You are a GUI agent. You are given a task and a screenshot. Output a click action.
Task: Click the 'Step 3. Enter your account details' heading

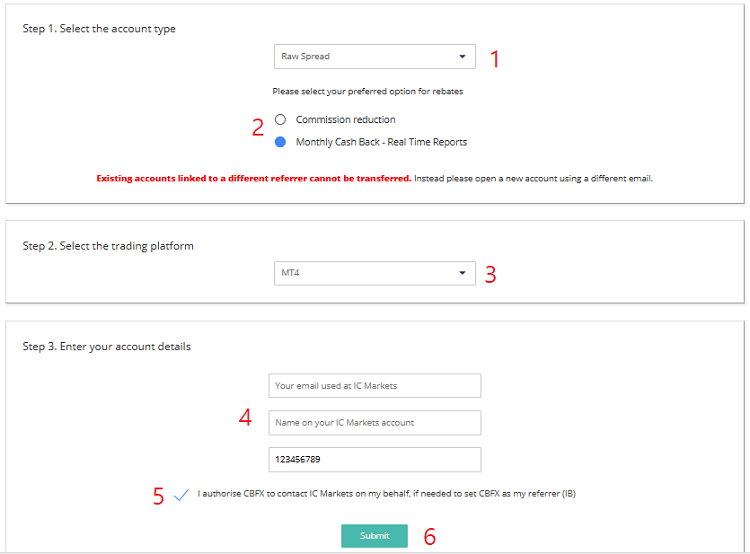pyautogui.click(x=106, y=347)
